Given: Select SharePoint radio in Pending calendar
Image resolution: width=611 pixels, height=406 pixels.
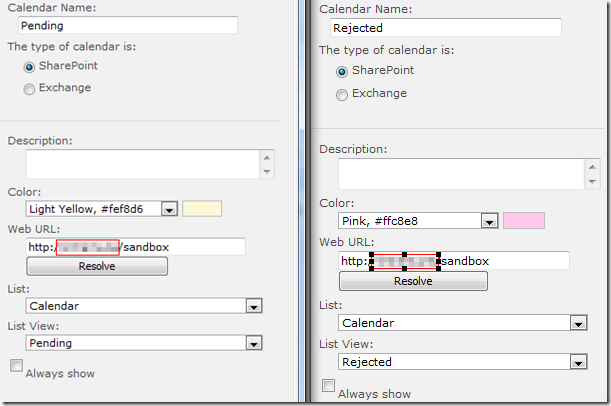Looking at the screenshot, I should coord(29,66).
